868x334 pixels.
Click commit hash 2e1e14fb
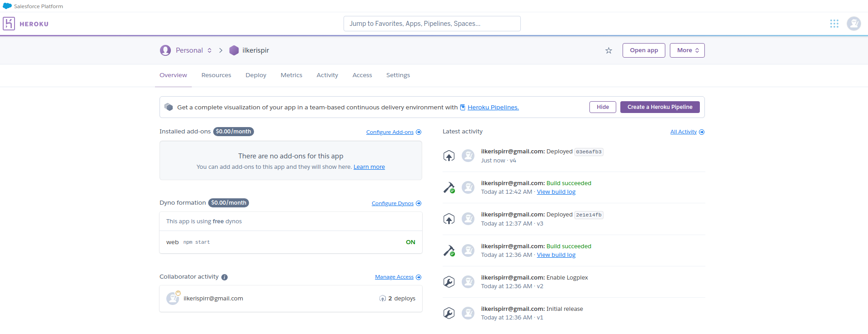(589, 215)
